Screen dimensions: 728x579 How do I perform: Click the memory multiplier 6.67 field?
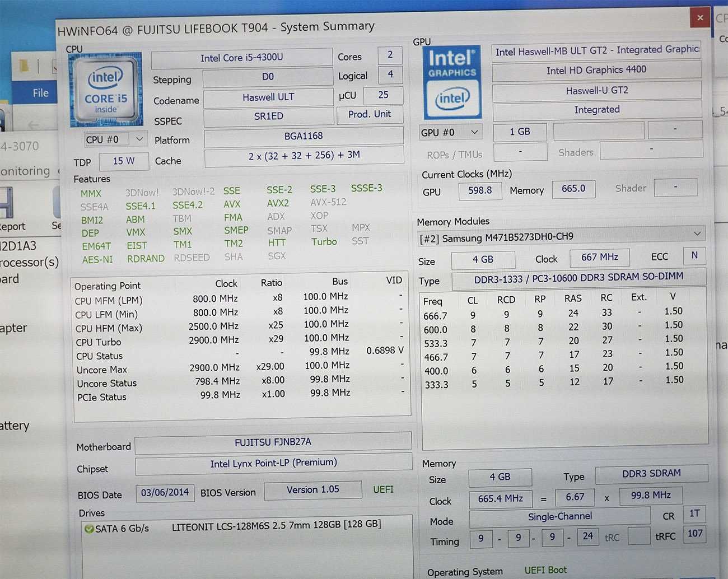575,497
